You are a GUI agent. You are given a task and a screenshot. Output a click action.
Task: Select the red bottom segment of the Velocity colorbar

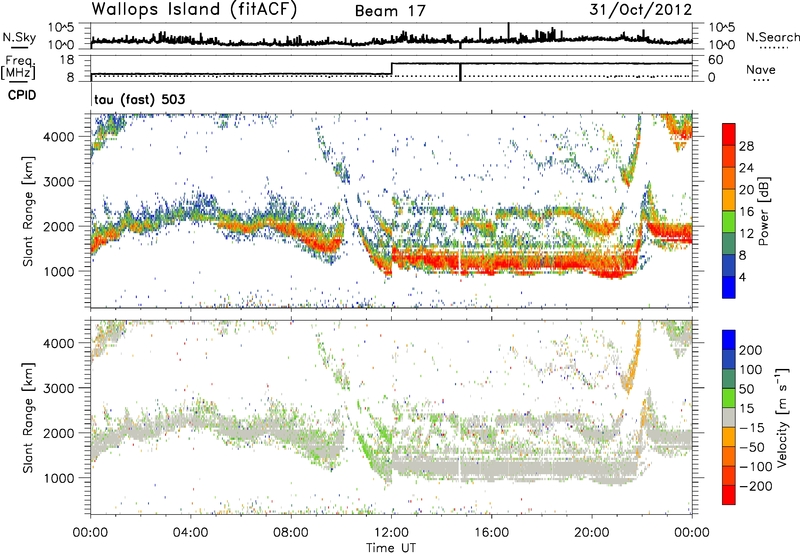pos(729,495)
